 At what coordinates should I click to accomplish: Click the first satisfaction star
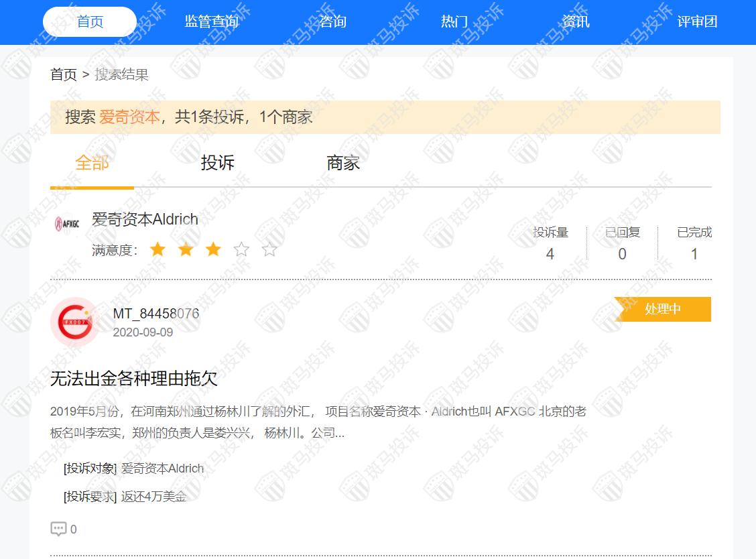[157, 250]
